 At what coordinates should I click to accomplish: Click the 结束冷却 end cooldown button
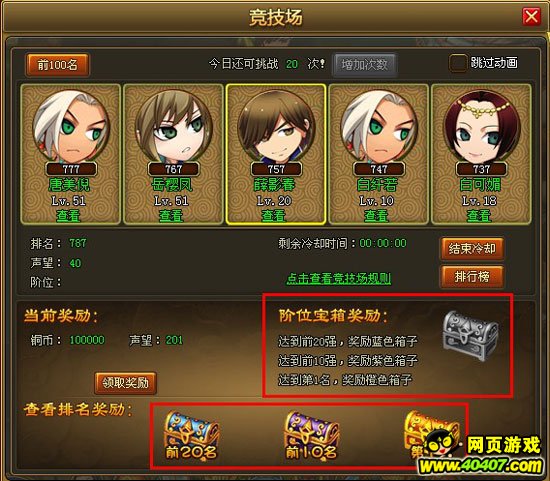(x=472, y=249)
